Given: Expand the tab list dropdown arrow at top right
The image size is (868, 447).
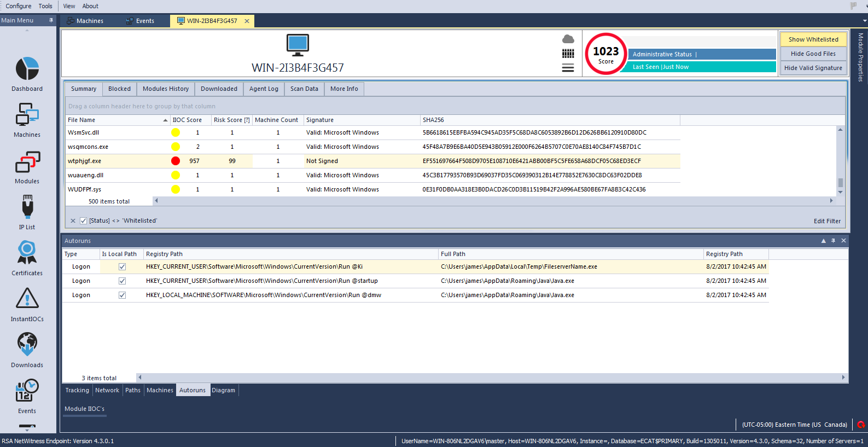Looking at the screenshot, I should coord(864,21).
